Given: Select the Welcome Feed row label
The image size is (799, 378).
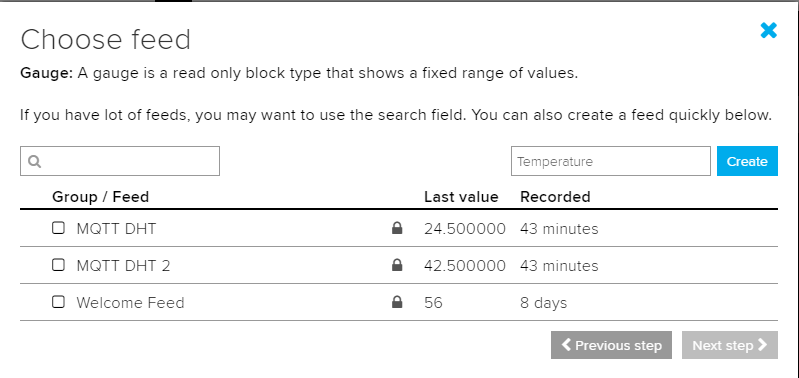Looking at the screenshot, I should [x=130, y=303].
